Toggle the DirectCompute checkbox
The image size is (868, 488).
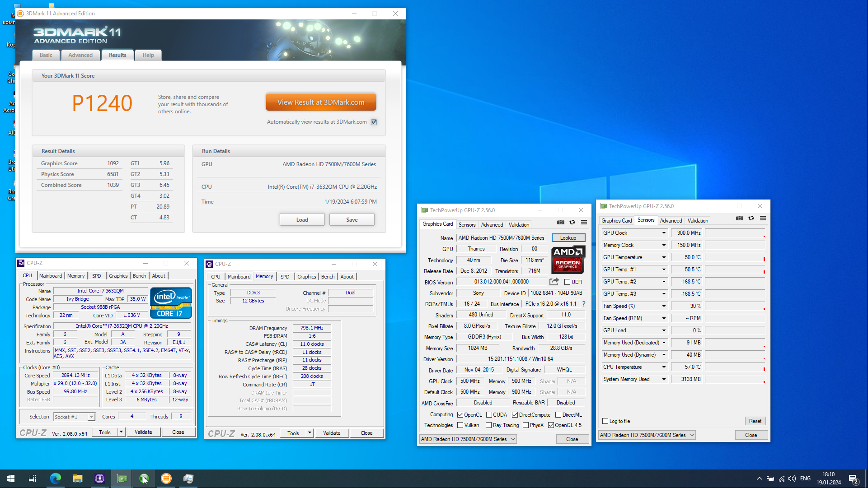click(x=515, y=415)
